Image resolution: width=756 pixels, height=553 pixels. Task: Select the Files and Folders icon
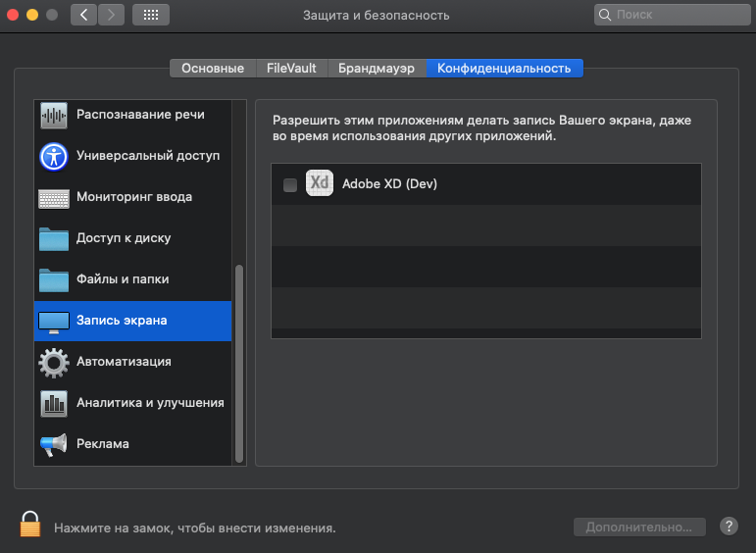[53, 279]
